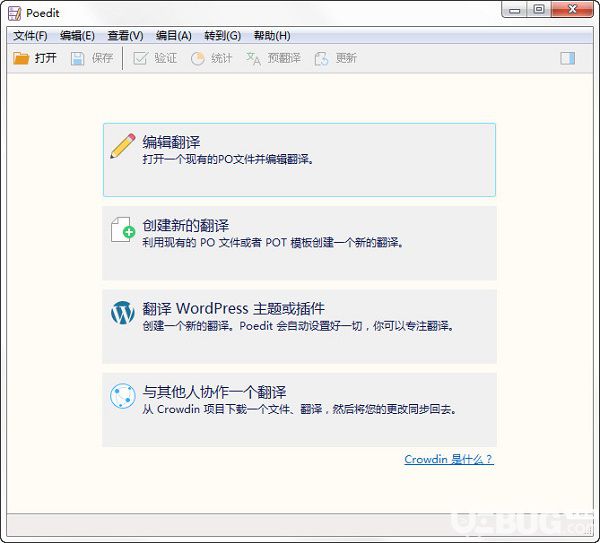Open the 文件(F) menu

pos(30,36)
